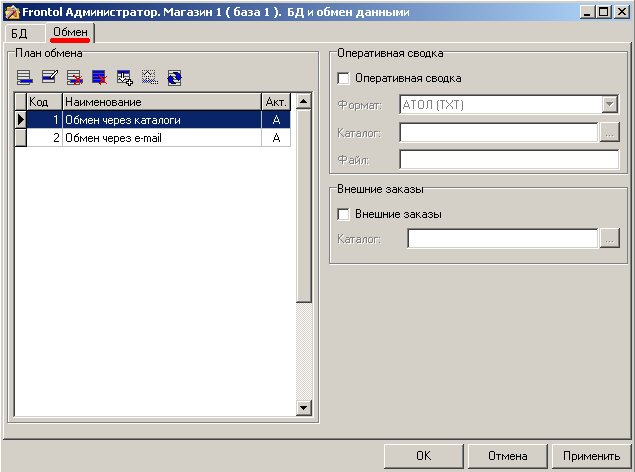Click the activity A cell in каталоги row
This screenshot has height=472, width=635.
[x=276, y=120]
